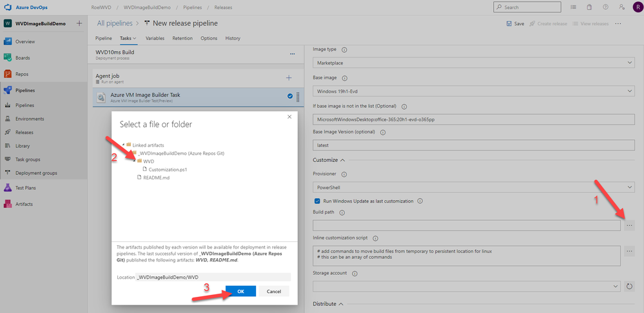644x313 pixels.
Task: Click the plus icon beside WVDImageBuildDemo project
Action: [x=79, y=23]
